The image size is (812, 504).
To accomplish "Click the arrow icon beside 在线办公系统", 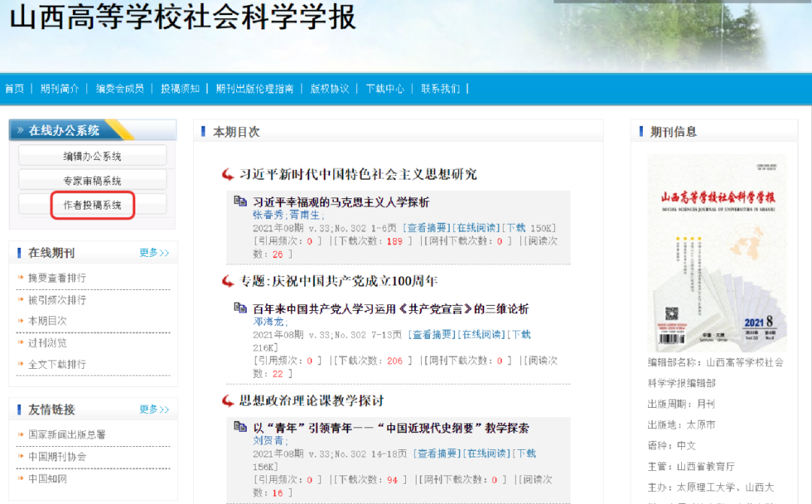I will (20, 130).
